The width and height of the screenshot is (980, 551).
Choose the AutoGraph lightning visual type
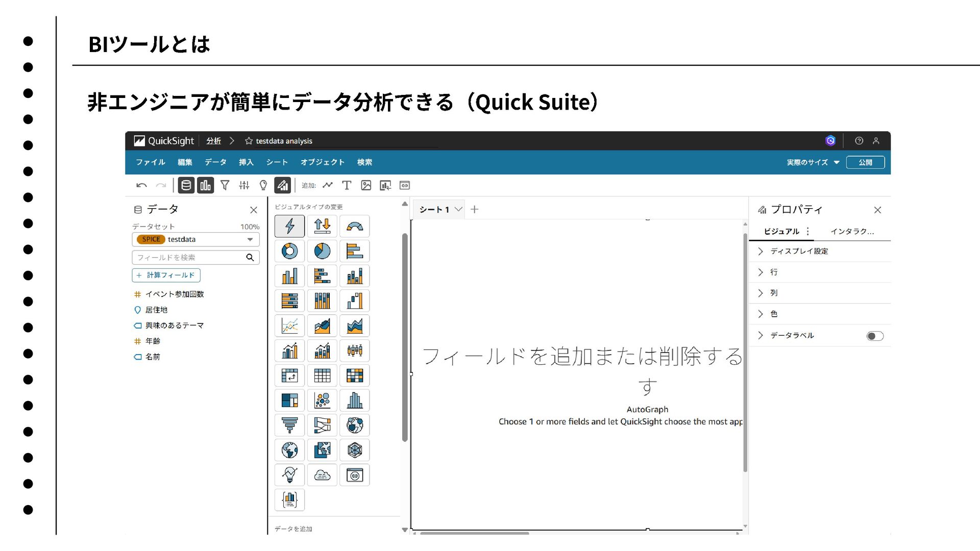click(289, 226)
